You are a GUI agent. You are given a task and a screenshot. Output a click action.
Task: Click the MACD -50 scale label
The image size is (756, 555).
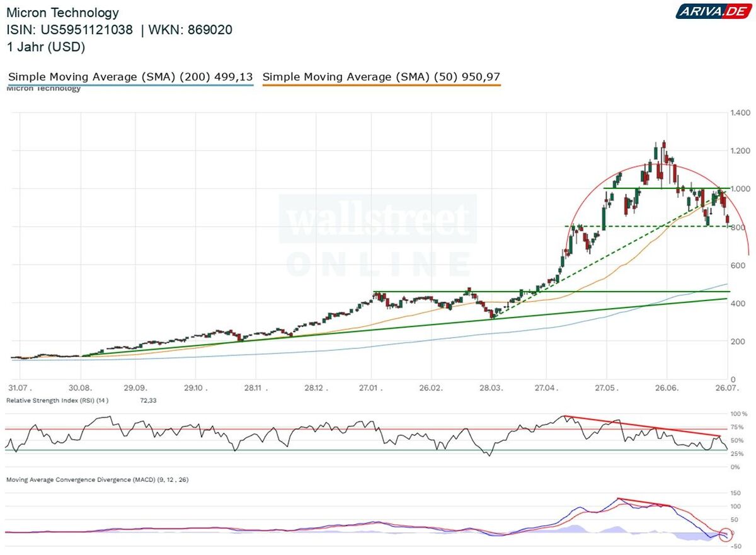[735, 546]
